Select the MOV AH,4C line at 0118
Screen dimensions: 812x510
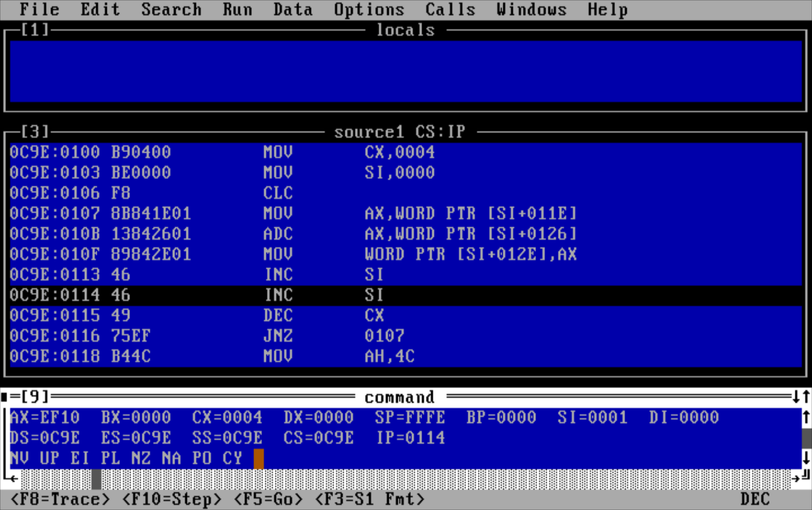(406, 357)
